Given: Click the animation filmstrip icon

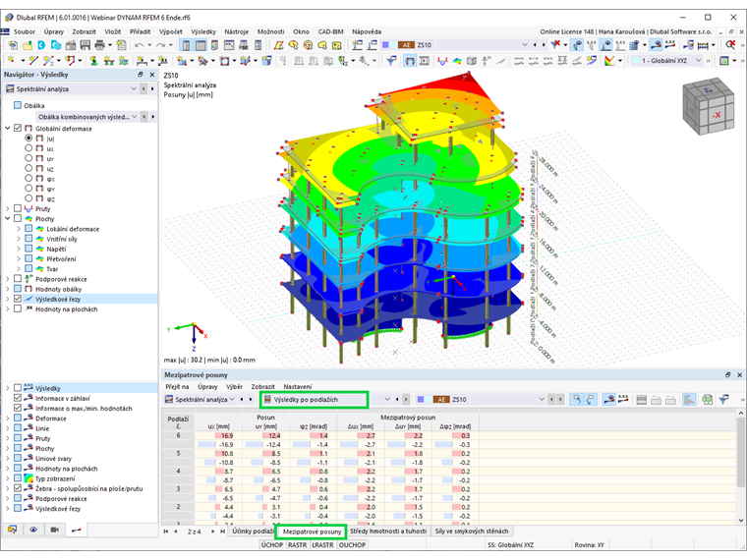Looking at the screenshot, I should point(424,61).
